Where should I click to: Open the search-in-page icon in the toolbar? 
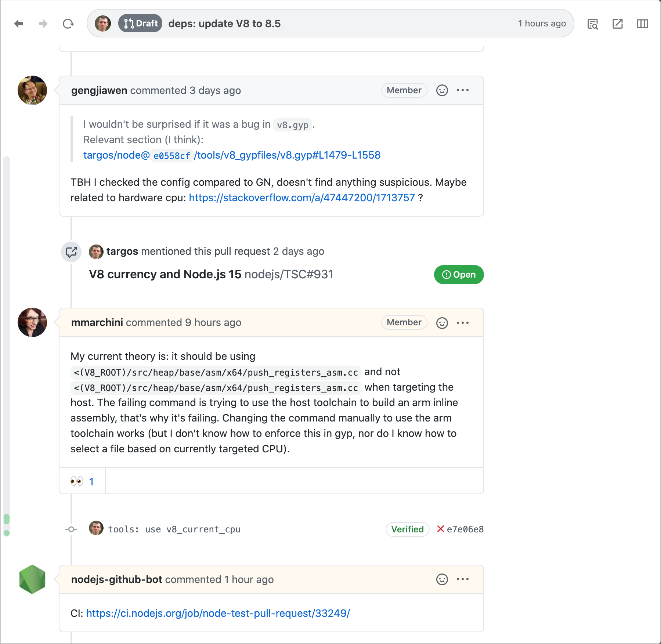pos(593,24)
